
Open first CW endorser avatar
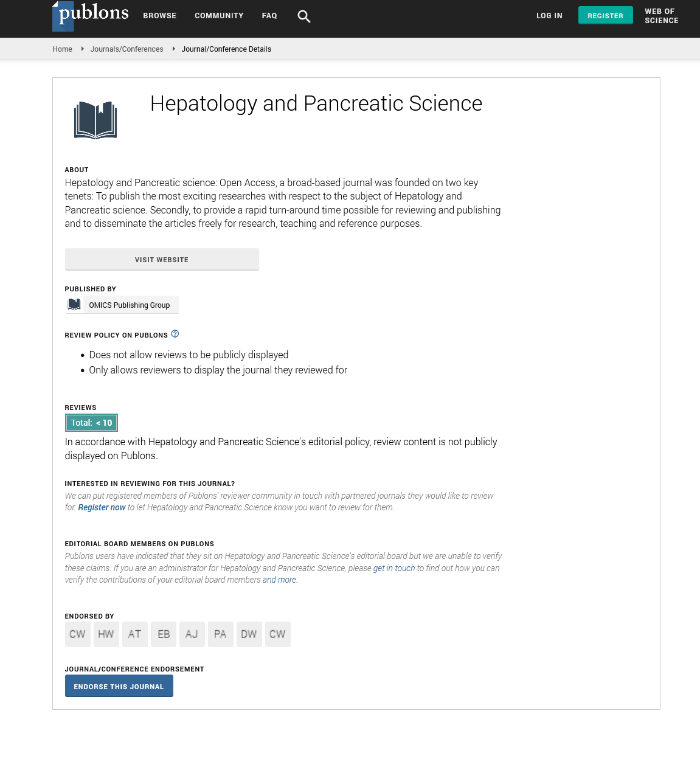77,634
